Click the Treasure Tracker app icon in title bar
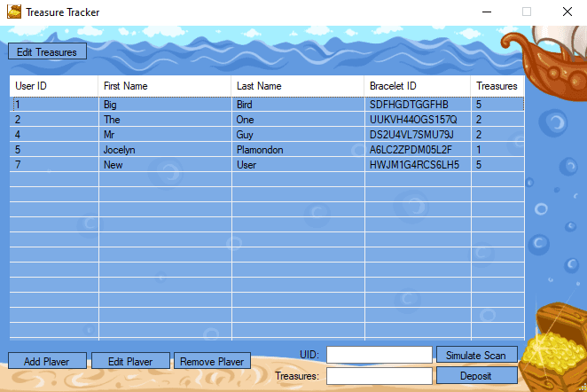Viewport: 587px width, 392px height. point(13,12)
